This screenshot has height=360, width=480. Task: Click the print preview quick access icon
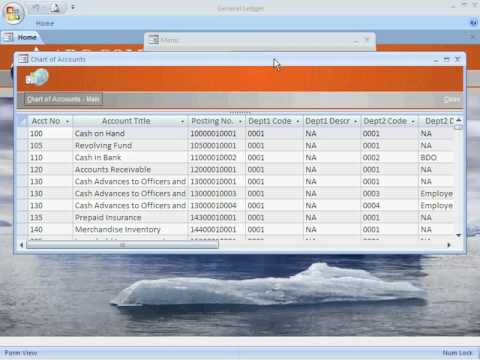(55, 8)
